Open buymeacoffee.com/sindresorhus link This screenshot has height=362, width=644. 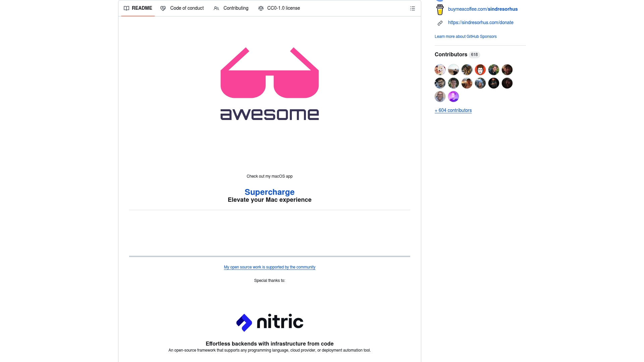pos(482,9)
